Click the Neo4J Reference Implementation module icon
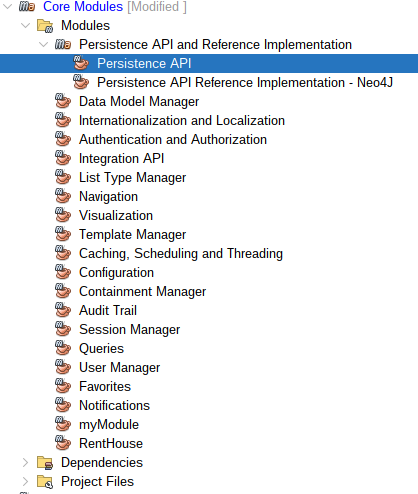 click(x=81, y=82)
